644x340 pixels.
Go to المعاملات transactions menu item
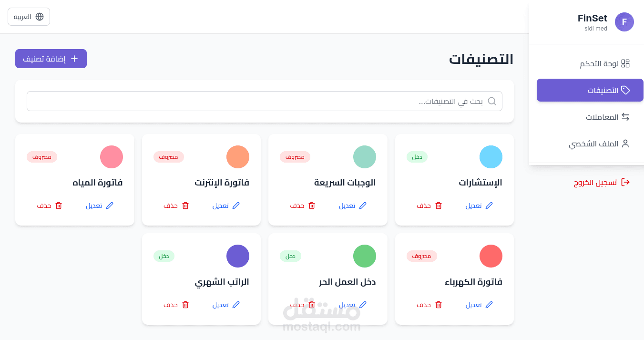607,117
